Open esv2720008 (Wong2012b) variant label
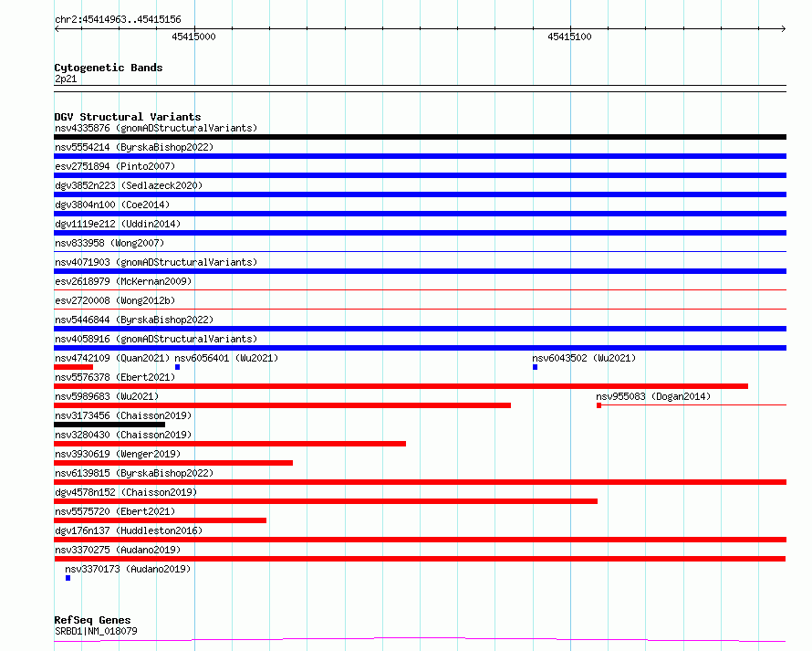The image size is (812, 651). (115, 300)
